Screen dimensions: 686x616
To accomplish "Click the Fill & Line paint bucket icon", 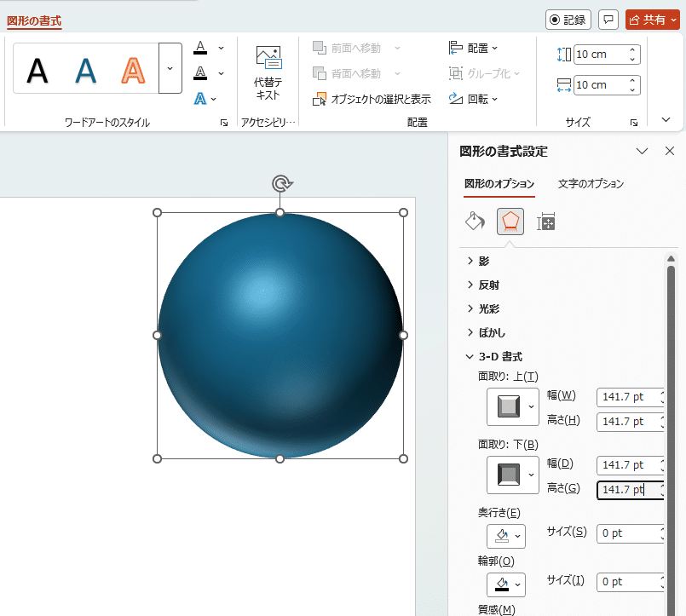I will click(x=475, y=222).
